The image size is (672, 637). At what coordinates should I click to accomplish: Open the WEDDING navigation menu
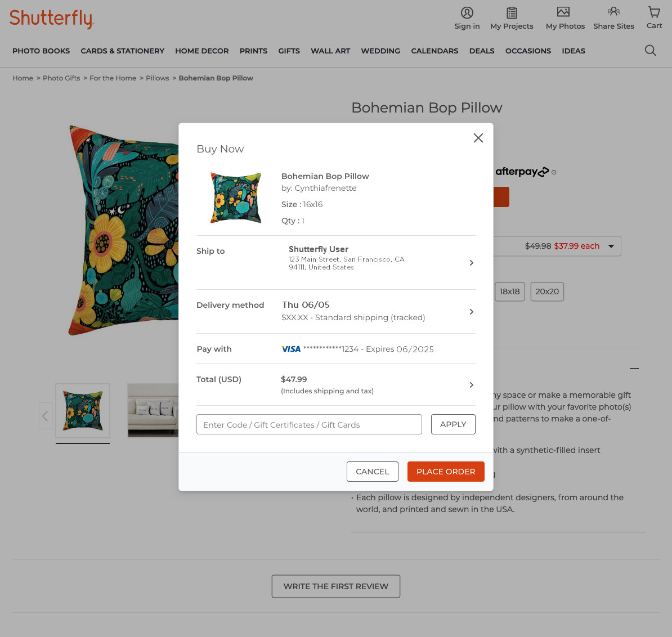[x=380, y=51]
